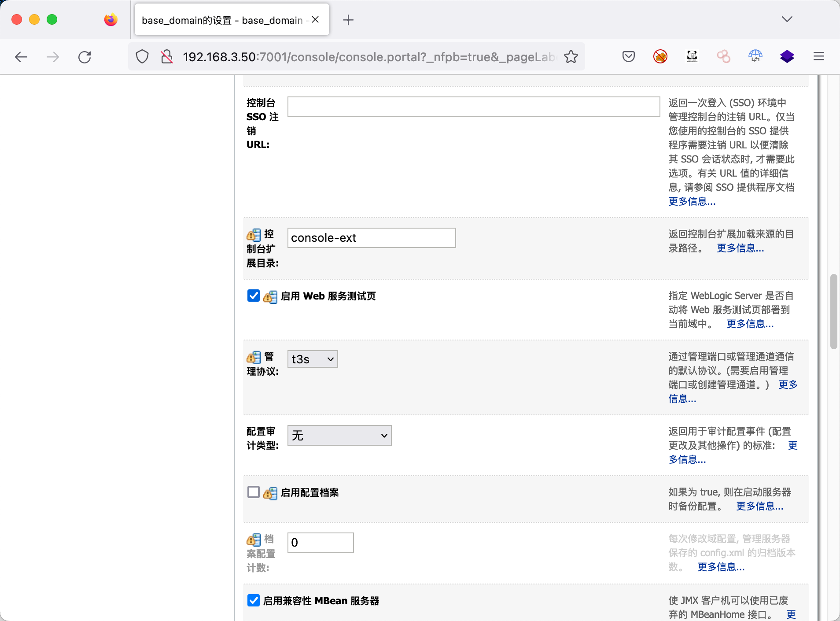This screenshot has height=621, width=840.
Task: Open 更多信息 link for 启用配置档案
Action: (759, 506)
